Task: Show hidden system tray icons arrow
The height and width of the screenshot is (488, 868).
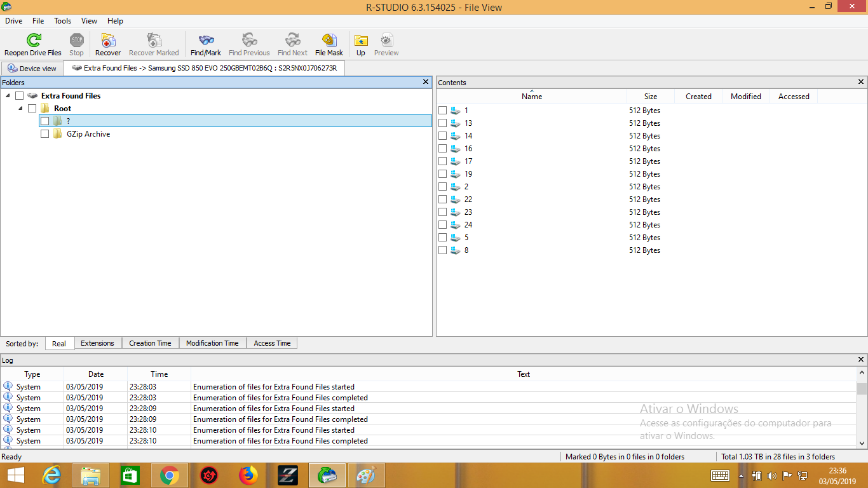Action: pos(741,476)
